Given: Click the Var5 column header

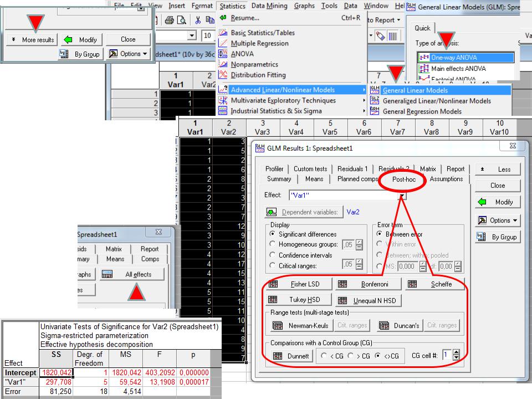Looking at the screenshot, I should coord(330,127).
